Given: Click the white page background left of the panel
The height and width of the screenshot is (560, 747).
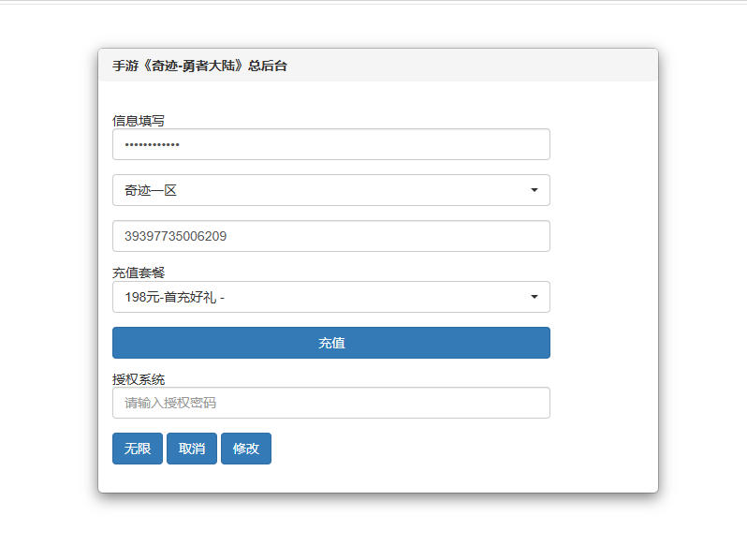Looking at the screenshot, I should (47, 281).
